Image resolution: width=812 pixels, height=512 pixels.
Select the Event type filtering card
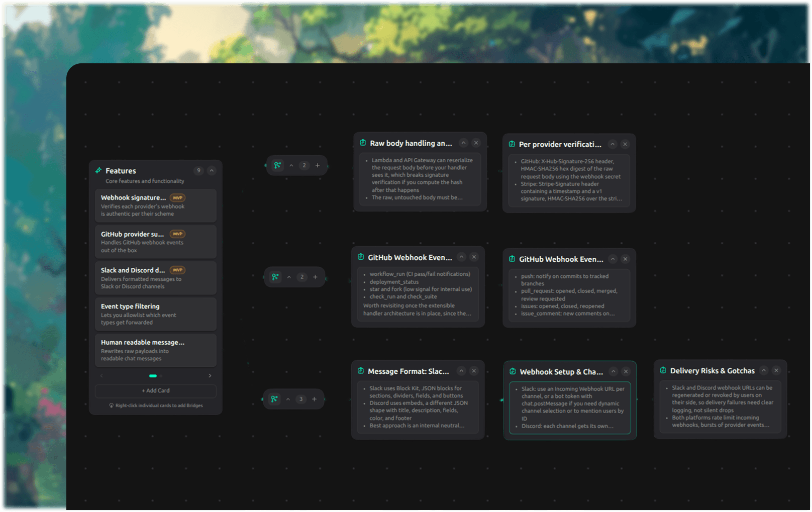[156, 314]
